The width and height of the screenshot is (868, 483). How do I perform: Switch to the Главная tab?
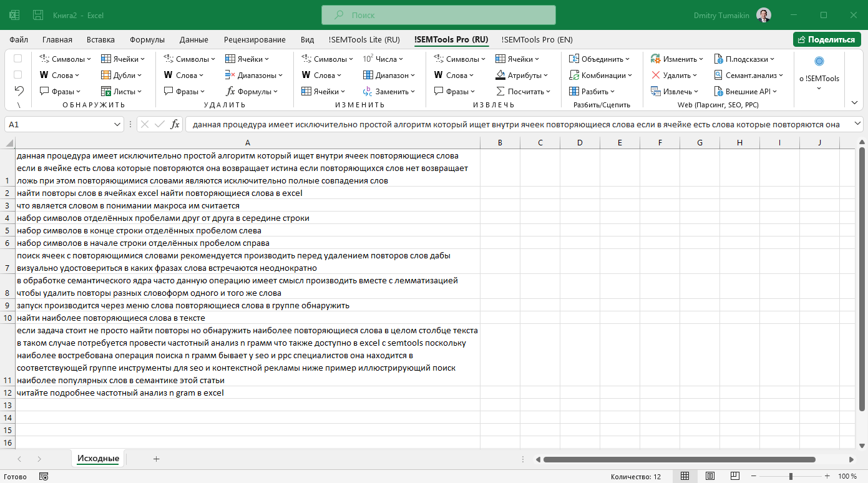(x=57, y=39)
